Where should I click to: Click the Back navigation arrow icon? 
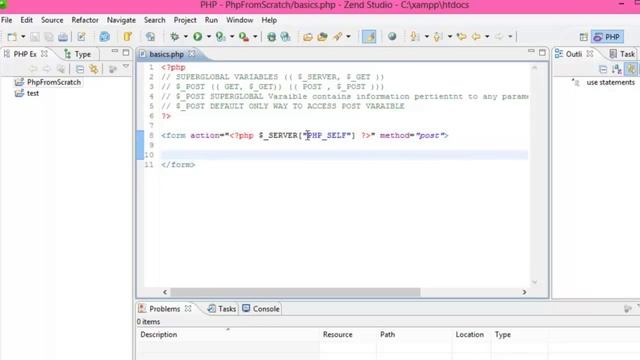(476, 37)
